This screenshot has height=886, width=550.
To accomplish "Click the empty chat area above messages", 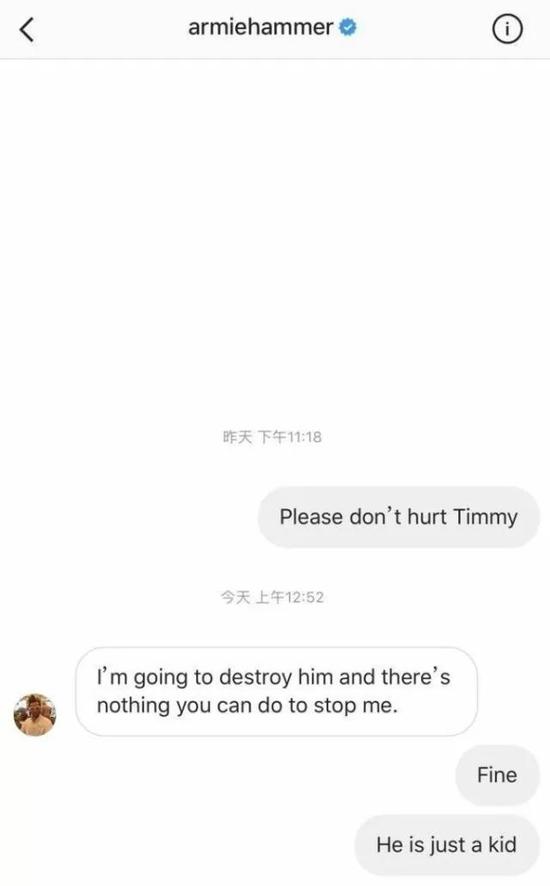I will click(x=275, y=237).
